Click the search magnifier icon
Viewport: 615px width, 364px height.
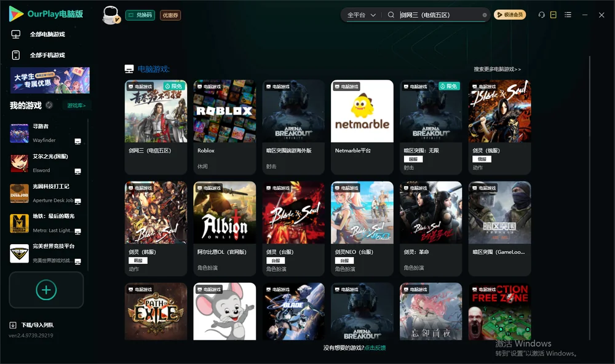pos(391,15)
